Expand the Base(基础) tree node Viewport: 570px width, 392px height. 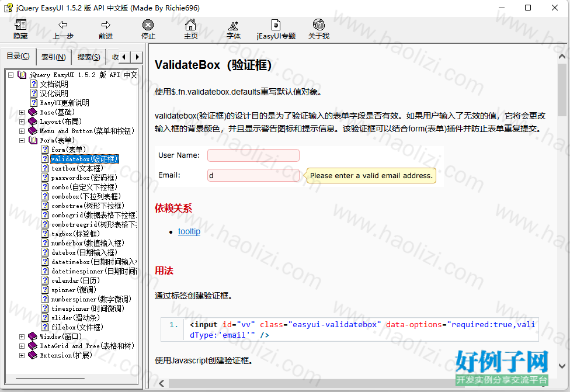(x=22, y=112)
